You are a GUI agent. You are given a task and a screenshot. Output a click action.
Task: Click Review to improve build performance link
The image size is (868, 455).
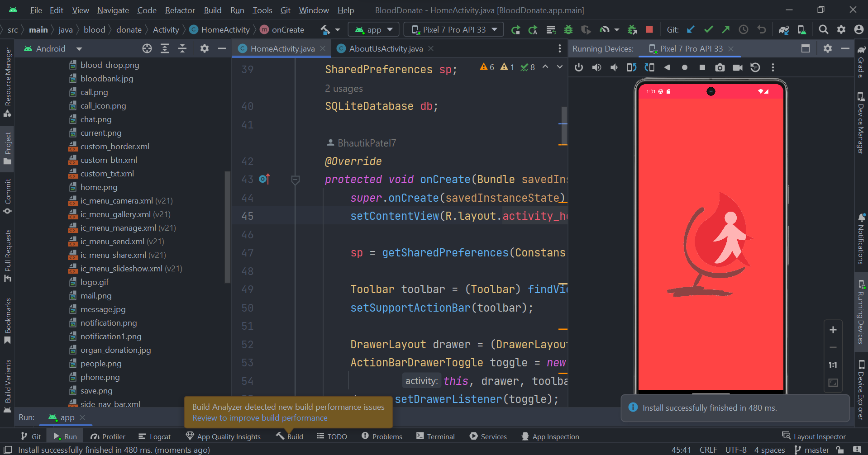pyautogui.click(x=260, y=418)
